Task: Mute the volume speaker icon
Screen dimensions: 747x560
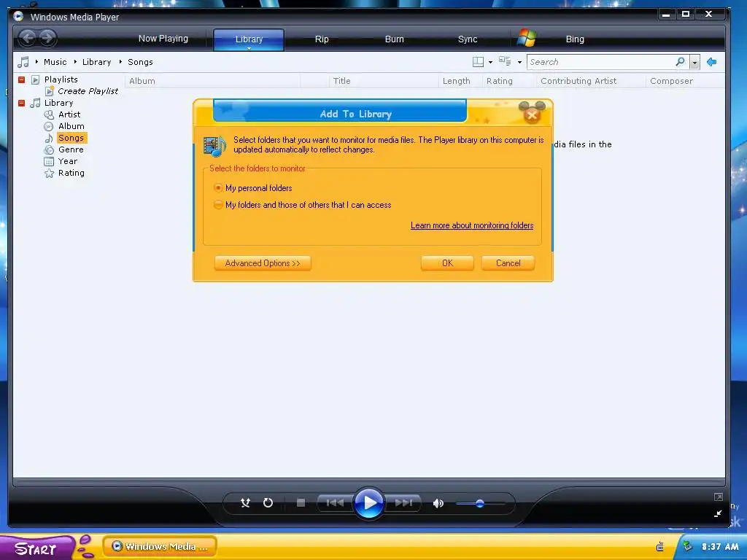Action: pyautogui.click(x=438, y=503)
